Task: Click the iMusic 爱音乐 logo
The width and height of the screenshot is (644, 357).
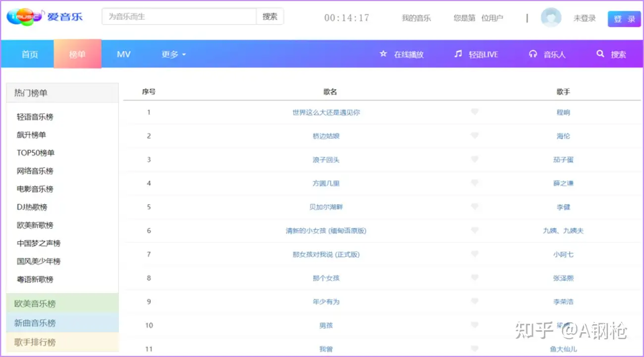Action: point(45,17)
